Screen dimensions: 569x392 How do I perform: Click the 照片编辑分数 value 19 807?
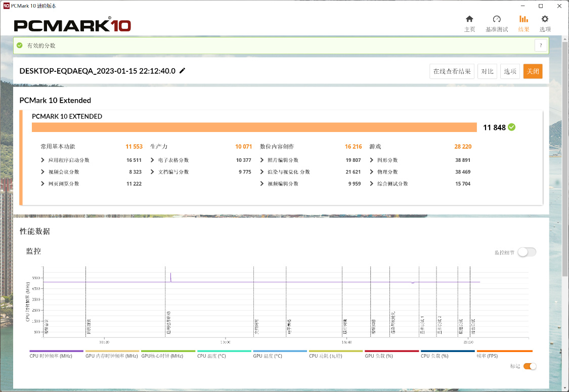click(353, 160)
